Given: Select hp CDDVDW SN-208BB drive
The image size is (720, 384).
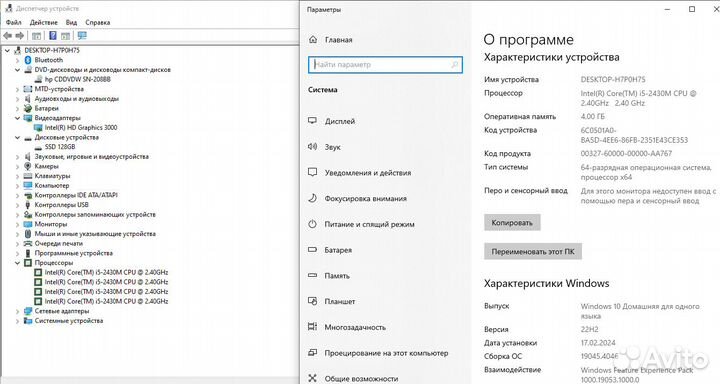Looking at the screenshot, I should point(78,79).
